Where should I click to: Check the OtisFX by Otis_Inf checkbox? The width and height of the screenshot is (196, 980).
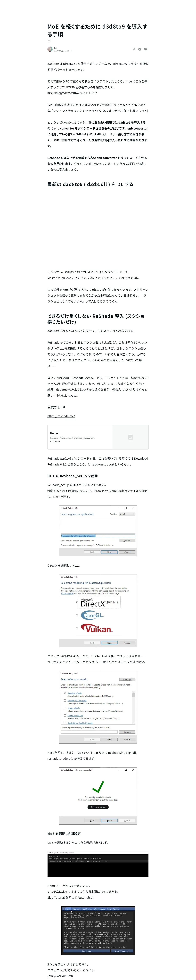[x=65, y=715]
